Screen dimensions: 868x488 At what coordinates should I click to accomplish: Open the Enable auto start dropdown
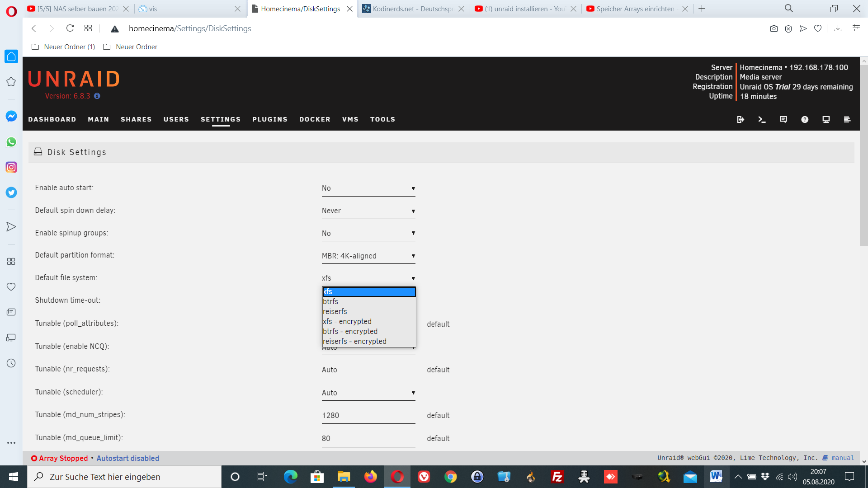(368, 188)
